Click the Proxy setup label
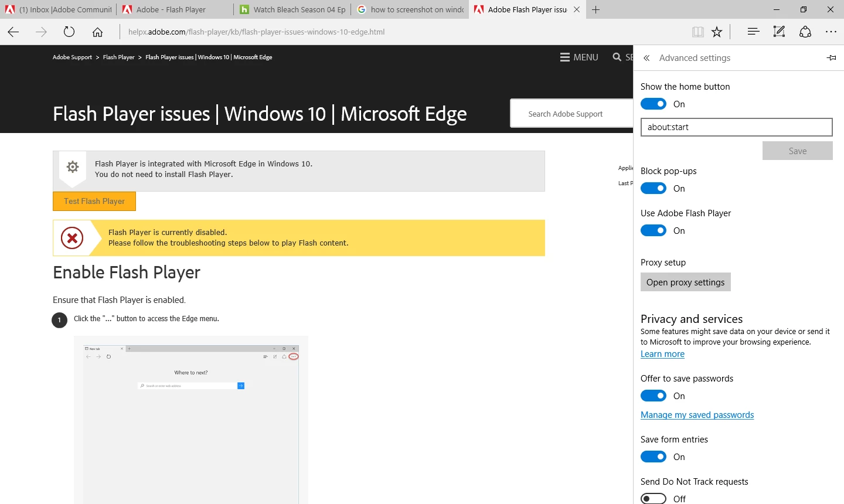Image resolution: width=844 pixels, height=504 pixels. 663,263
